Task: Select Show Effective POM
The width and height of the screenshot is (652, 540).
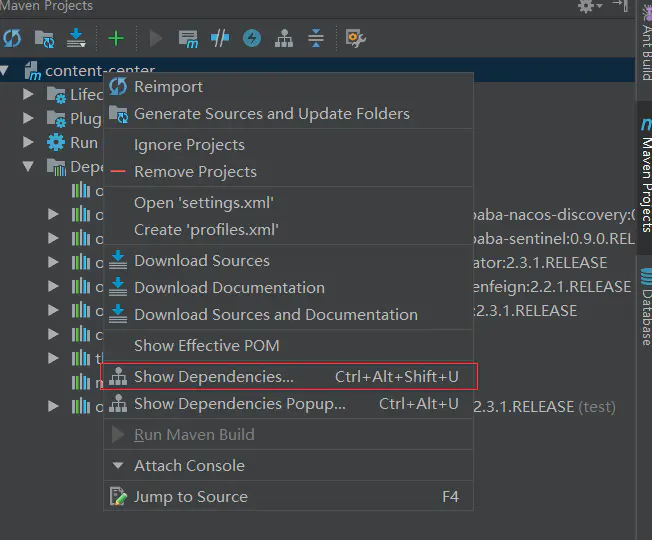Action: click(288, 345)
